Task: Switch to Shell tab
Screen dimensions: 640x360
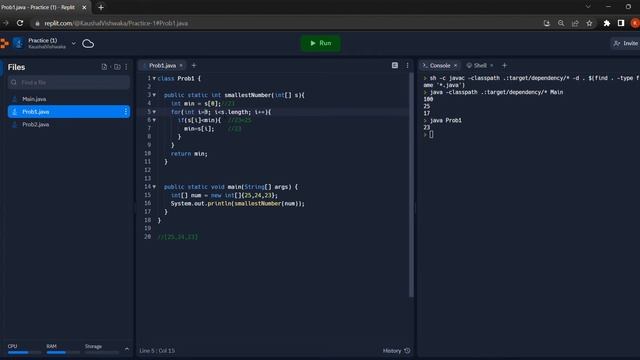Action: click(x=480, y=65)
